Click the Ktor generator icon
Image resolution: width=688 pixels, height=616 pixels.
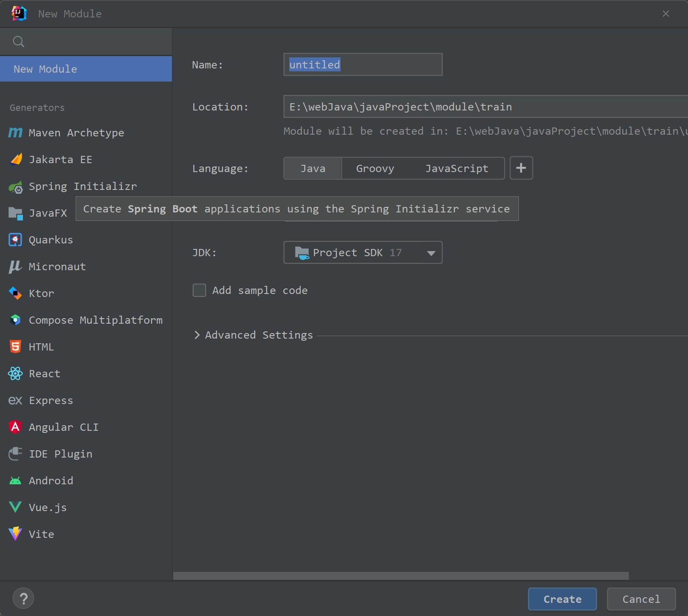coord(15,293)
